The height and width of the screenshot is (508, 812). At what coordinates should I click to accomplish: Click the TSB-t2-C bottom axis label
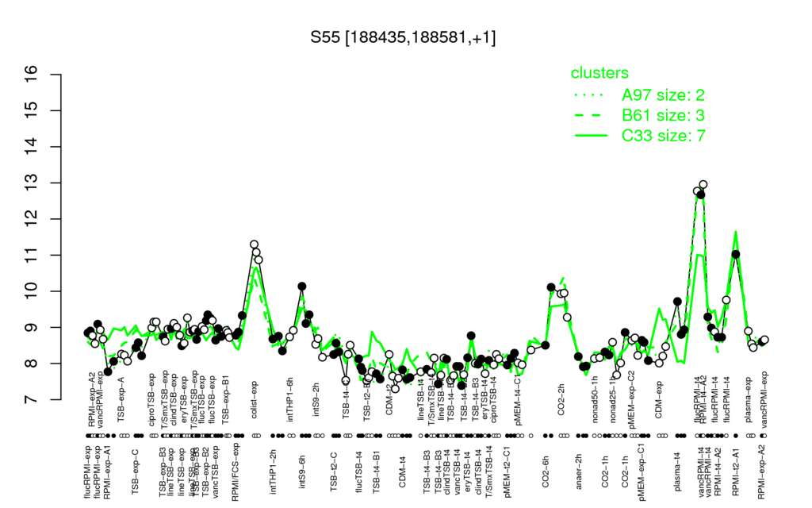pyautogui.click(x=334, y=471)
